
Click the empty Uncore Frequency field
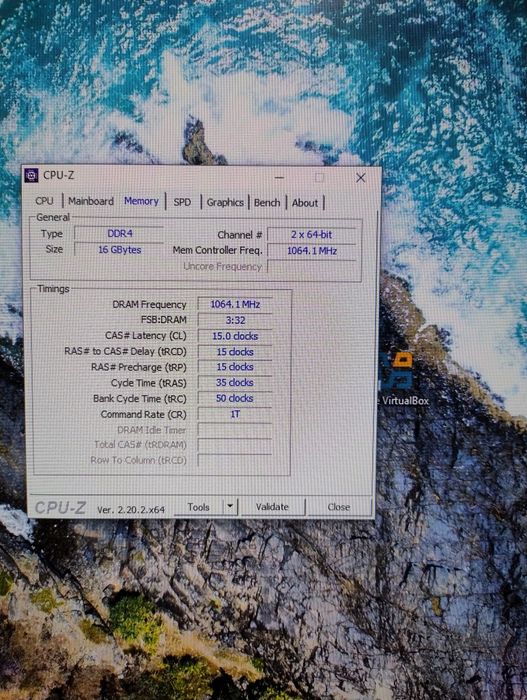(x=312, y=267)
